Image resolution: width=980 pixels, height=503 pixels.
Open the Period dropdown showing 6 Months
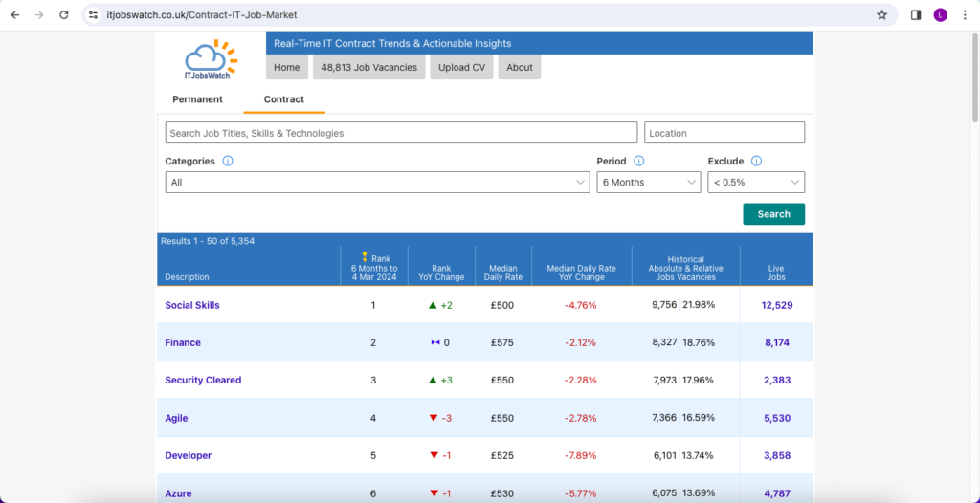649,183
